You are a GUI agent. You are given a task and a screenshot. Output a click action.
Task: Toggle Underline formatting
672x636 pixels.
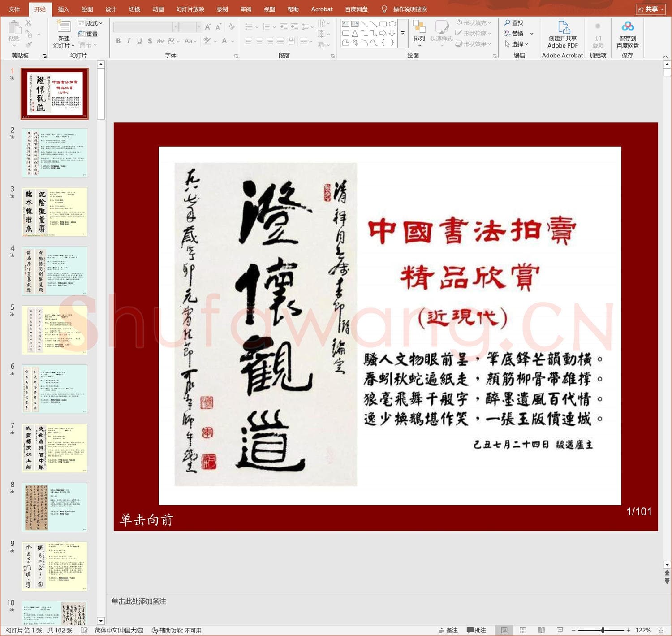click(x=139, y=41)
